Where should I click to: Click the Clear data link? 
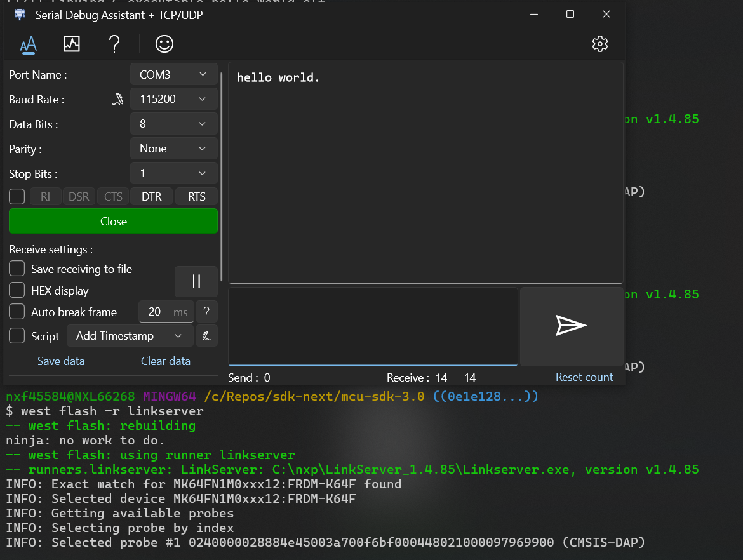pyautogui.click(x=166, y=361)
